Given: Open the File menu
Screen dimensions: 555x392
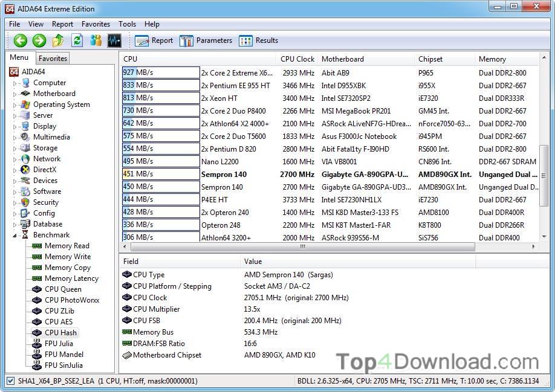Looking at the screenshot, I should coord(15,24).
